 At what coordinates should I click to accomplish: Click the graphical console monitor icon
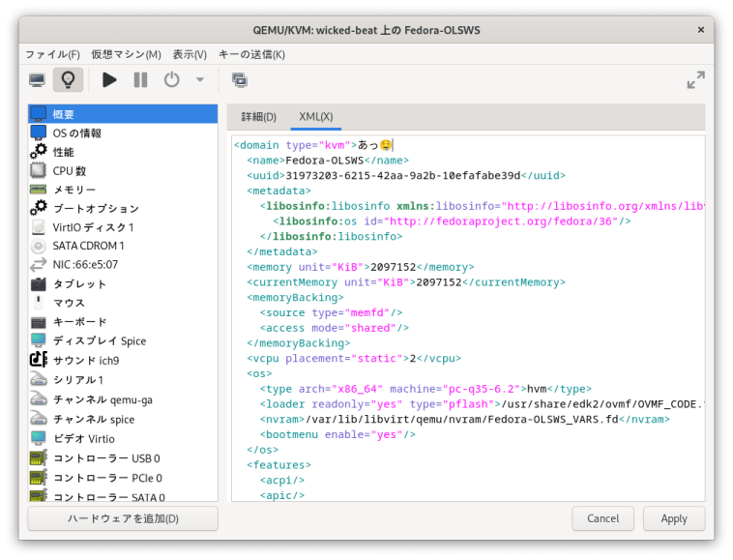(37, 80)
